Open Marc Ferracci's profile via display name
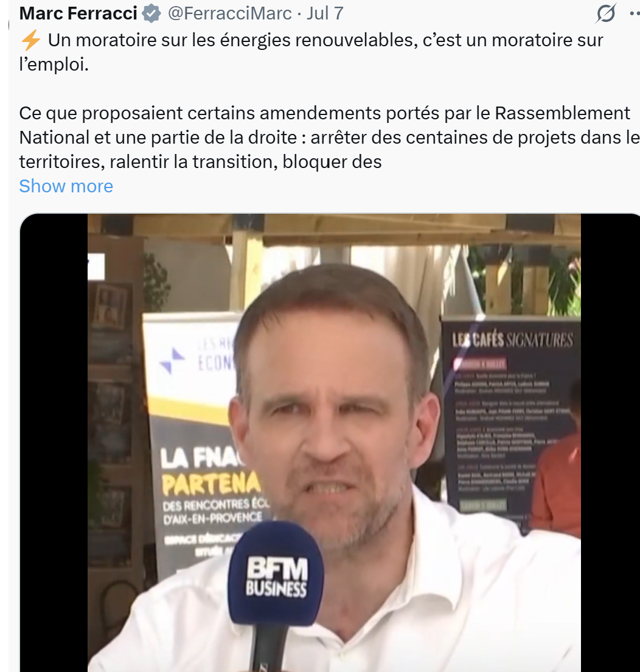Screen dimensions: 640x672 tap(78, 13)
